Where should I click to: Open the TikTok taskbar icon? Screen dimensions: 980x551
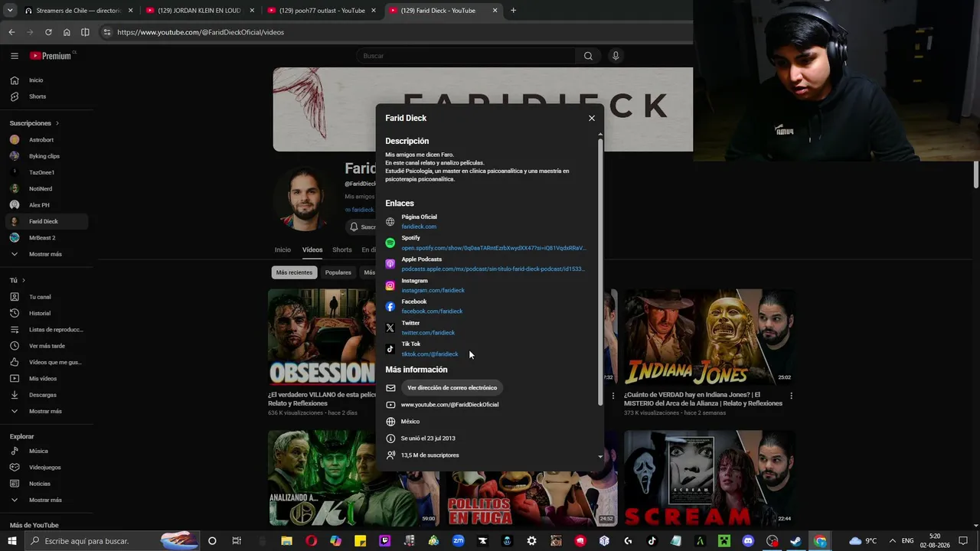pyautogui.click(x=652, y=541)
